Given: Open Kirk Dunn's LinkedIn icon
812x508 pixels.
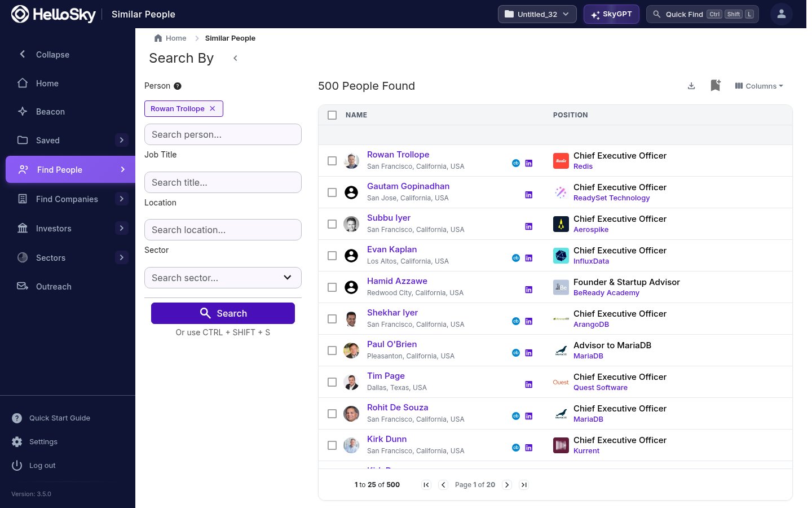Looking at the screenshot, I should (x=529, y=448).
